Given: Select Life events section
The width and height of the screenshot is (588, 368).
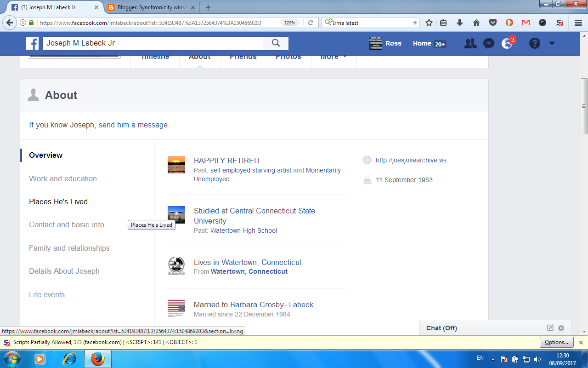Looking at the screenshot, I should coord(47,294).
